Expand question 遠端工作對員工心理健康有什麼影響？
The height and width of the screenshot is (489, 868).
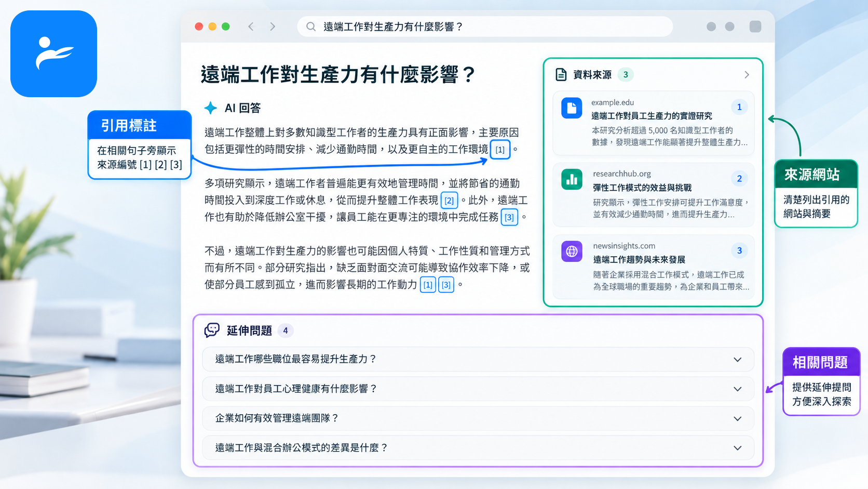tap(478, 389)
